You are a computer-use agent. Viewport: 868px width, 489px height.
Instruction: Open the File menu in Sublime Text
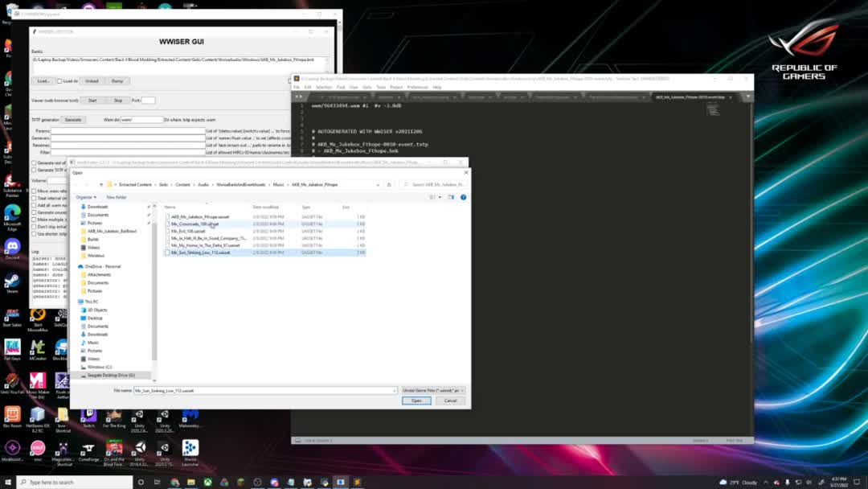pyautogui.click(x=297, y=88)
